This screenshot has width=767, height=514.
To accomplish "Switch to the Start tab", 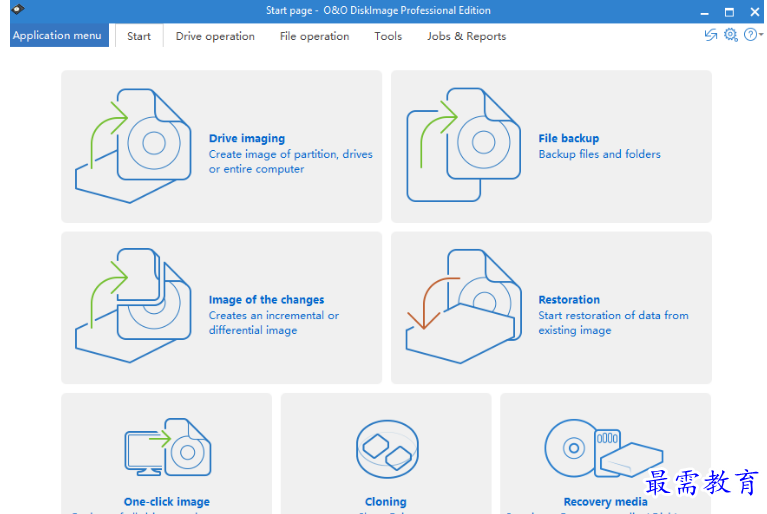I will tap(139, 36).
